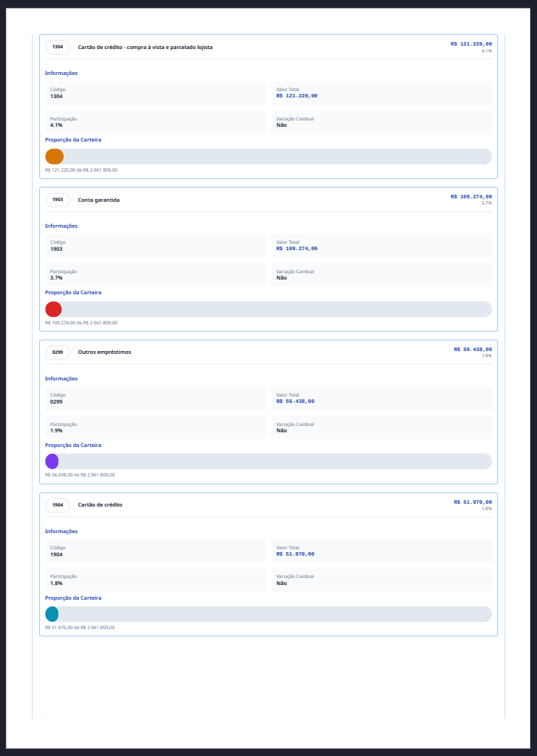Click the Participação field showing 3.7%
This screenshot has width=537, height=756.
click(x=156, y=275)
